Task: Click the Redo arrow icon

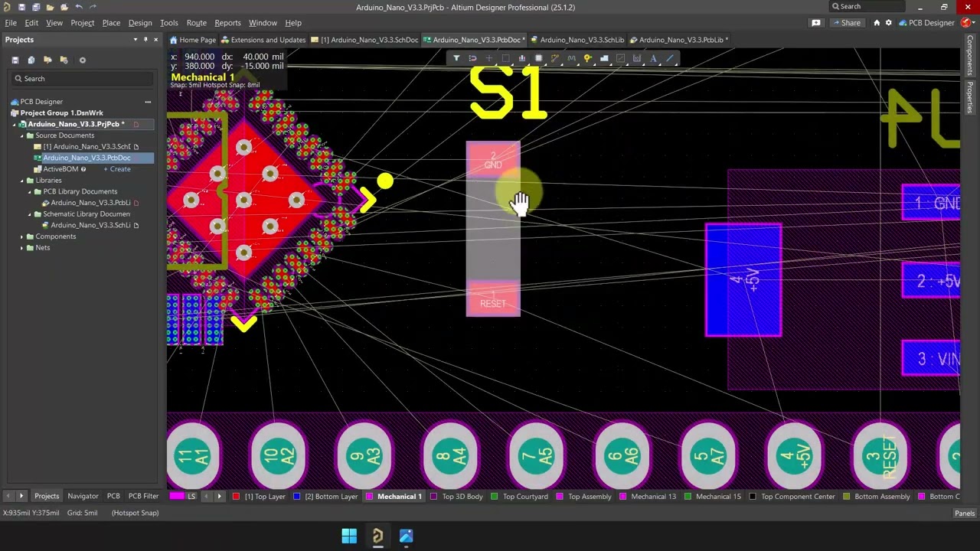Action: [93, 7]
